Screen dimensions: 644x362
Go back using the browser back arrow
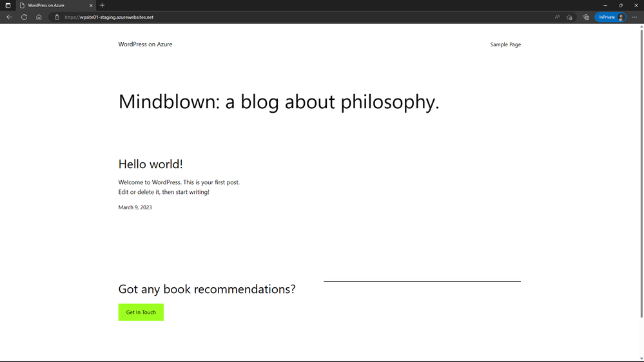tap(9, 17)
